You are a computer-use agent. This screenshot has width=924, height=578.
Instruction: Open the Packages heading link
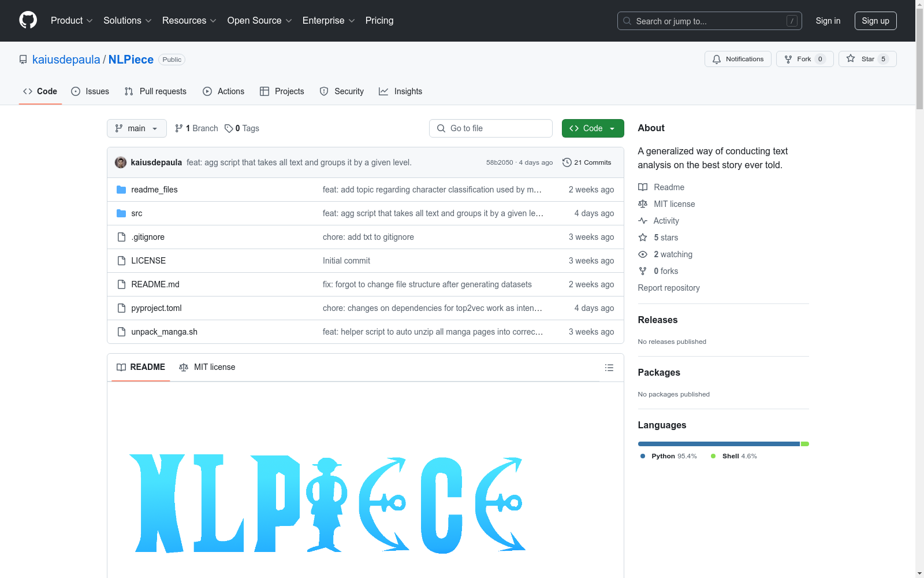(659, 372)
